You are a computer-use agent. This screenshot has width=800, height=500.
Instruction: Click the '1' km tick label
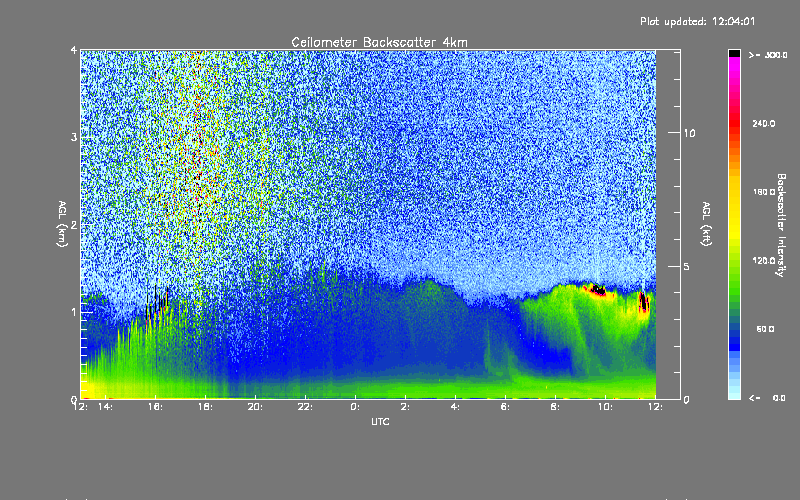pos(74,312)
